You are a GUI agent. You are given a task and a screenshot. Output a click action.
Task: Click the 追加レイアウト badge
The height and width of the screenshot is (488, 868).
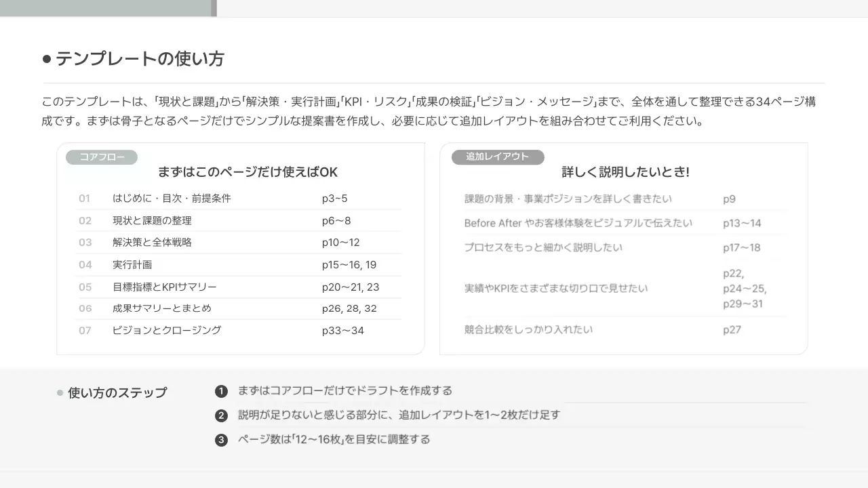497,157
